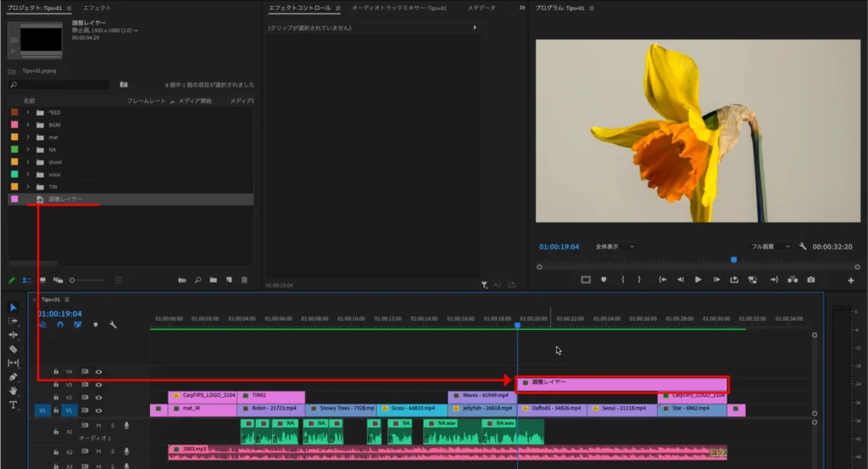
Task: Switch to the メタデータ tab
Action: click(481, 8)
